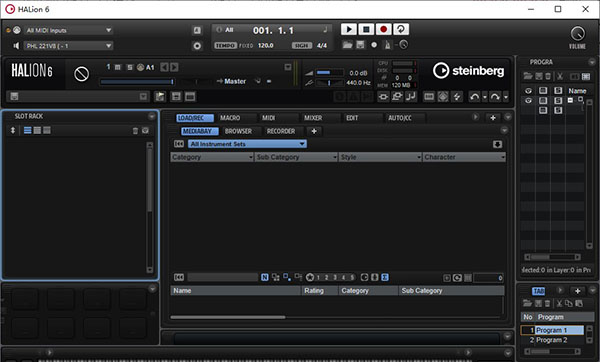The width and height of the screenshot is (600, 362).
Task: Open the PHL 221V8 audio output dropdown
Action: click(x=69, y=46)
